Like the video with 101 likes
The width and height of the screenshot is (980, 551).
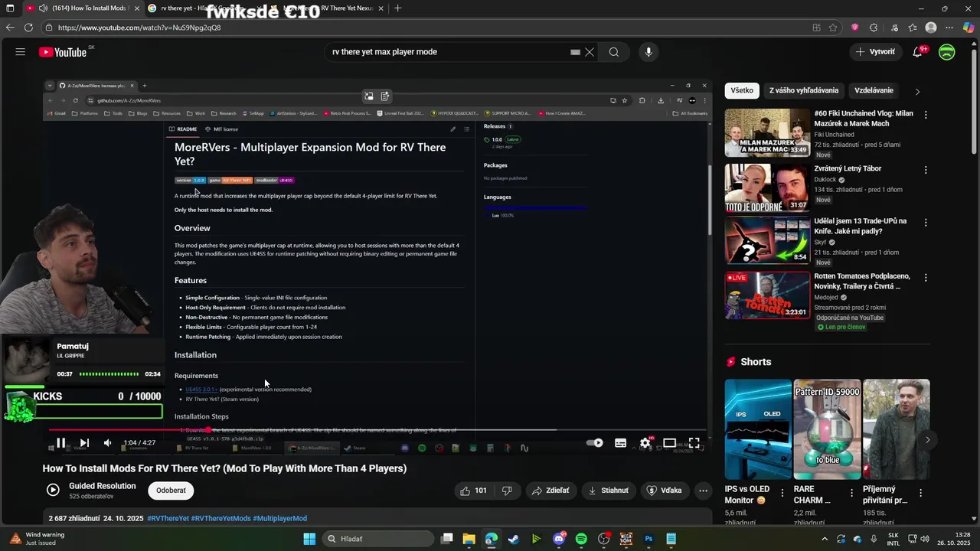[x=473, y=491]
